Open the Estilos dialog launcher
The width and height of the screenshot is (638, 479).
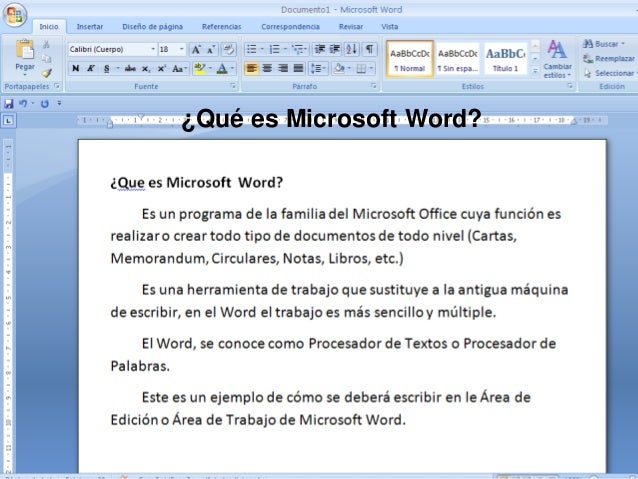[570, 86]
